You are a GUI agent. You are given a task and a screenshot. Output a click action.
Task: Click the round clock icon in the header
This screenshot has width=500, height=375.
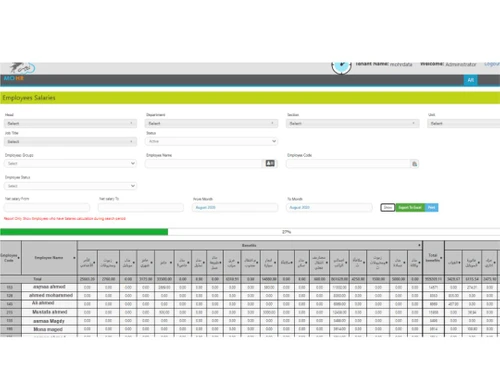(341, 68)
